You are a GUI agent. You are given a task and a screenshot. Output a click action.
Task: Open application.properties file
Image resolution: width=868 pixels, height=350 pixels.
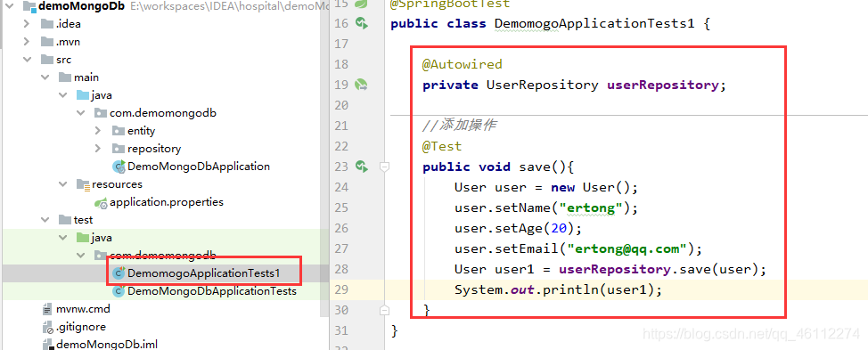click(x=167, y=202)
